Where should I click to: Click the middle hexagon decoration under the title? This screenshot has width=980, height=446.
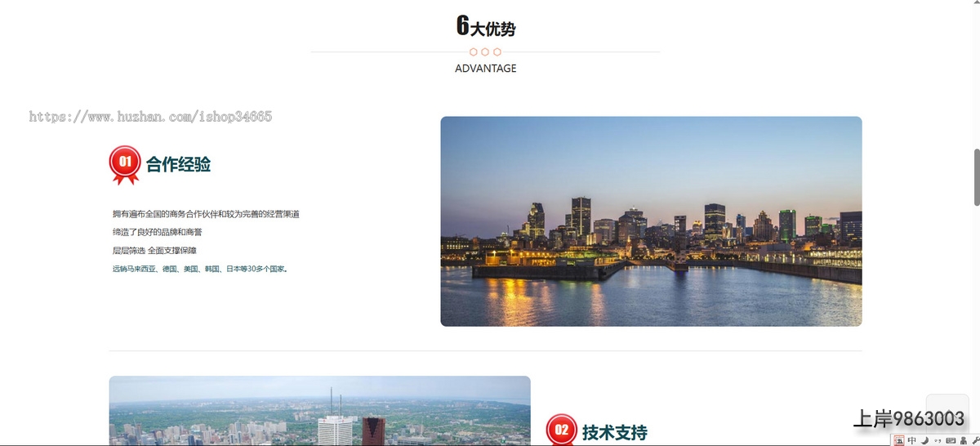pos(485,52)
